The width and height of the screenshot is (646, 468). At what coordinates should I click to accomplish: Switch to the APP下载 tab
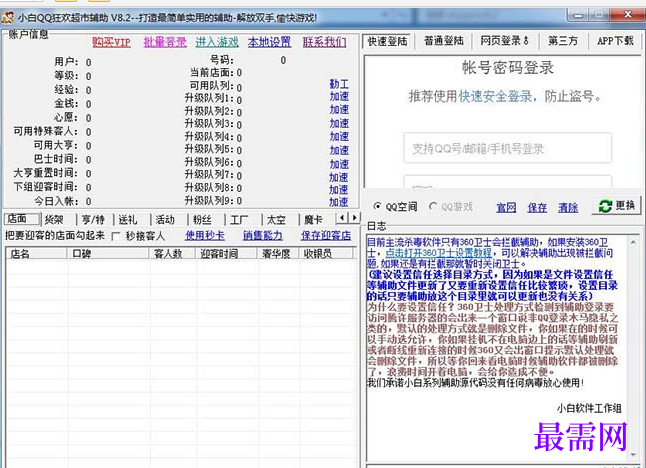pyautogui.click(x=615, y=41)
